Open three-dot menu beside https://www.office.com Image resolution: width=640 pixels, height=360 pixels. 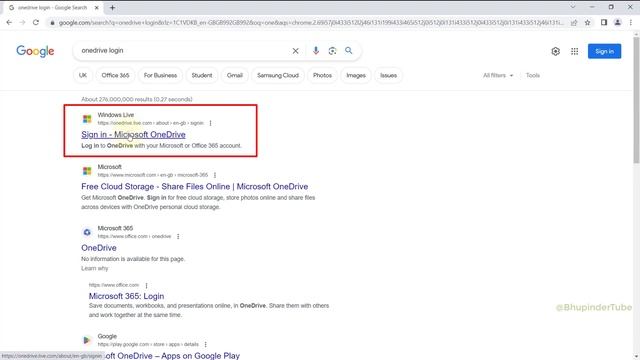click(146, 285)
